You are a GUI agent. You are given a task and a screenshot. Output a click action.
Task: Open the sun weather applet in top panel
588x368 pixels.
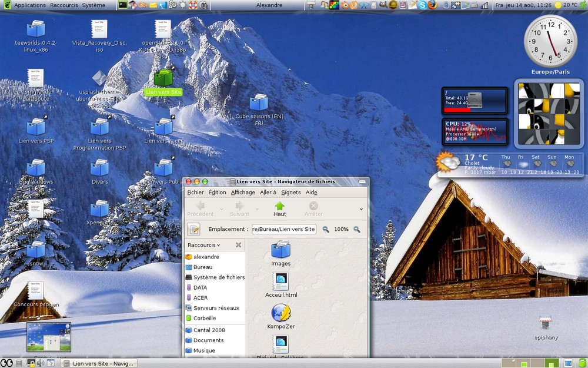(559, 5)
